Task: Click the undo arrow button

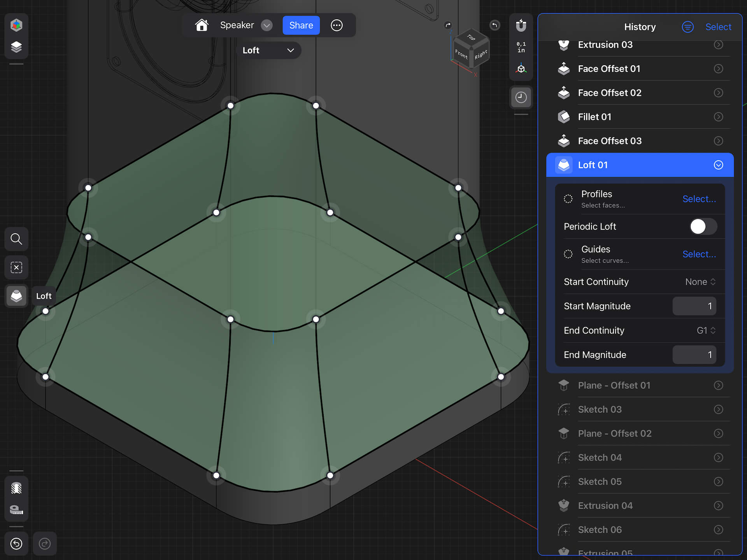Action: 16,544
